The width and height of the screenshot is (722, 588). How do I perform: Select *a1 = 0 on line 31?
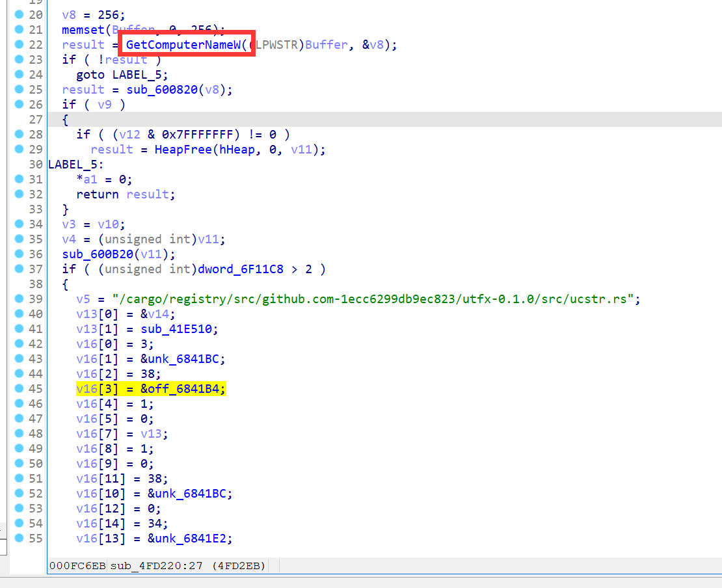(x=104, y=179)
